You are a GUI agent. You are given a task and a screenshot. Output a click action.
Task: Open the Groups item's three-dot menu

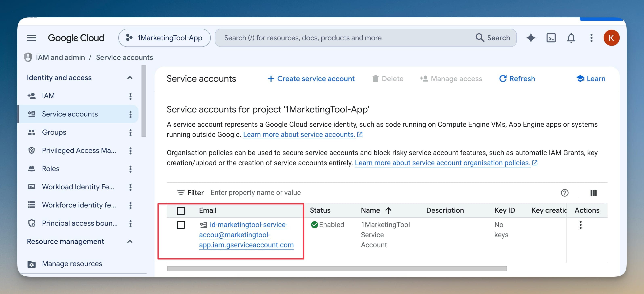tap(130, 132)
